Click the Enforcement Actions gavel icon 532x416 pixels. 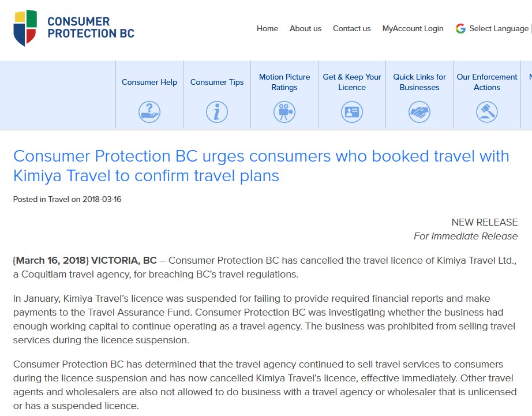487,111
